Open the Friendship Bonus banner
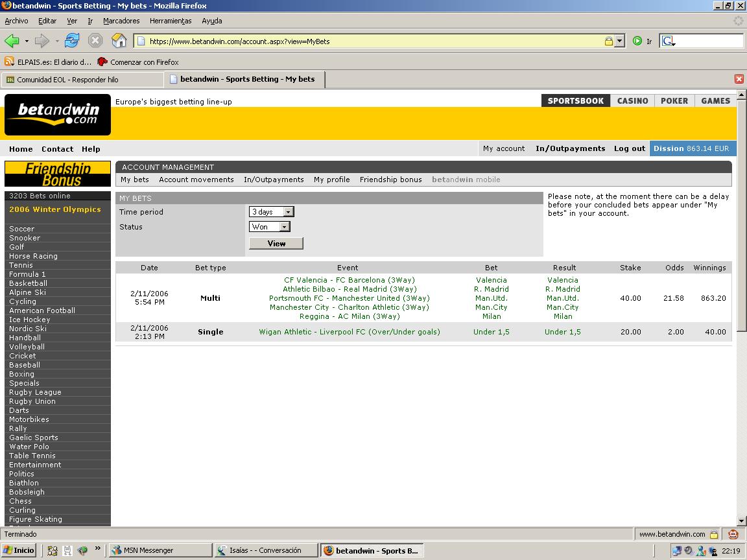This screenshot has height=560, width=747. tap(58, 174)
